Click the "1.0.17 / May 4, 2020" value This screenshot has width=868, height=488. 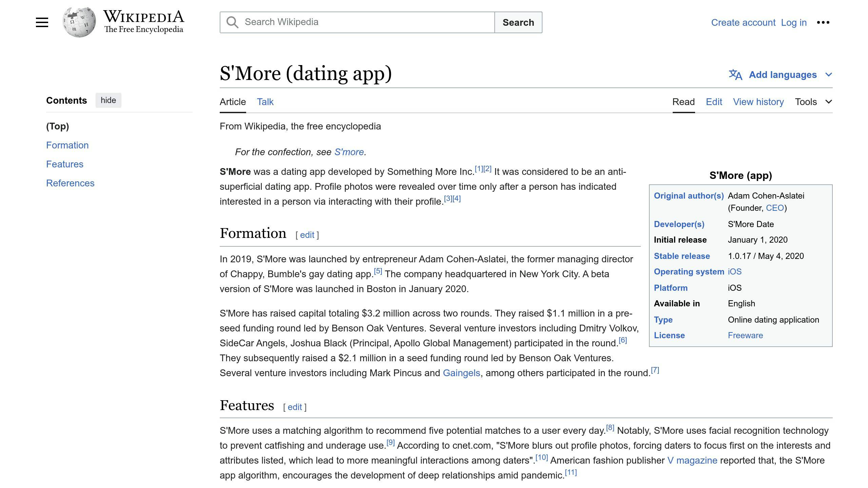point(766,256)
